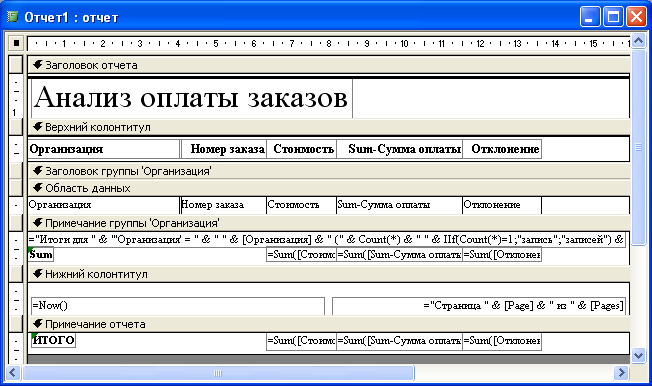Click group footer '=Sum([Sum-Сумма оплаты' field
652x386 pixels.
399,255
